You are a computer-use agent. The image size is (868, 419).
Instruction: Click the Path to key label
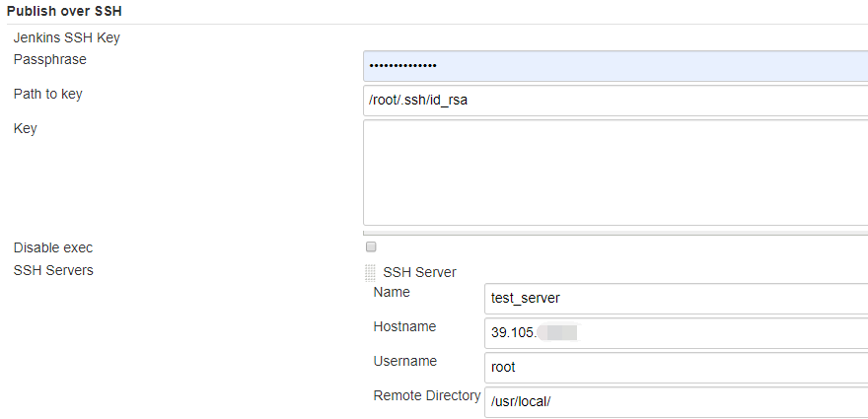(54, 94)
